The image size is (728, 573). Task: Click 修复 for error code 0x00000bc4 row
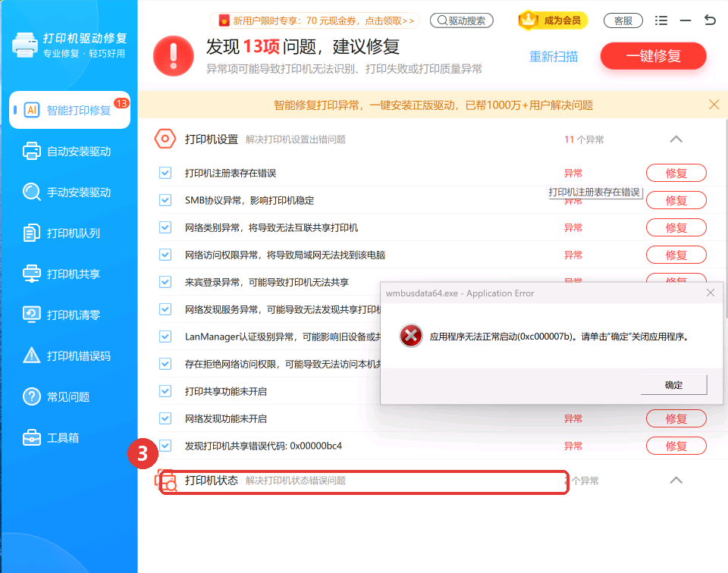pos(676,446)
